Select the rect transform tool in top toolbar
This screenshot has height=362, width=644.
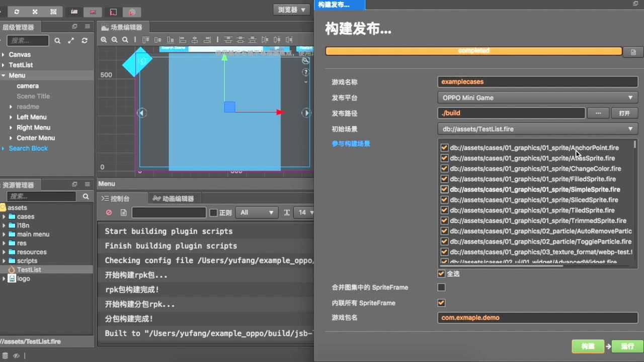coord(53,11)
